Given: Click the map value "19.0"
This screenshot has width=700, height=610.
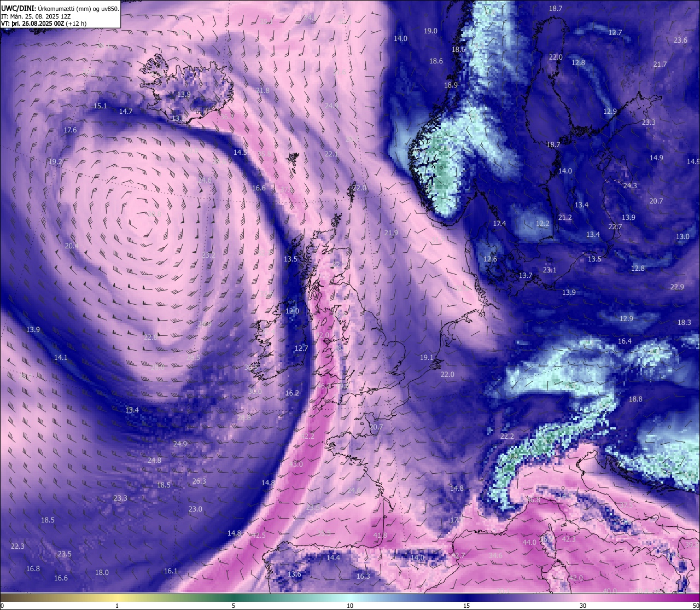Looking at the screenshot, I should [x=431, y=31].
